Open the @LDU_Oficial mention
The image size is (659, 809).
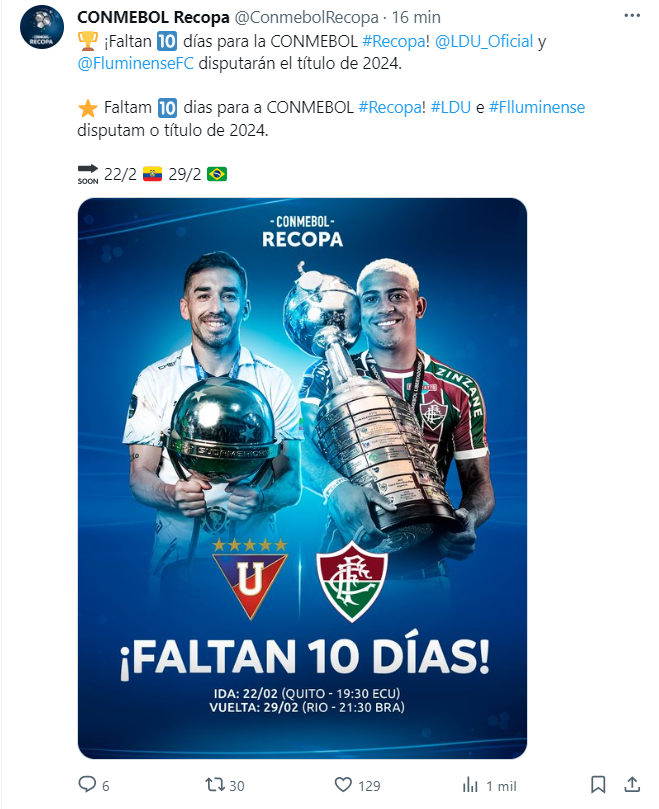coord(484,41)
